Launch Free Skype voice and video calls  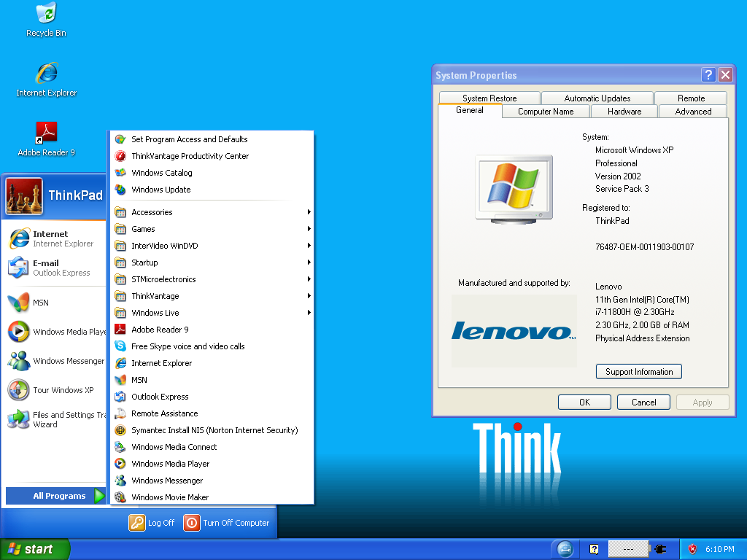point(187,346)
